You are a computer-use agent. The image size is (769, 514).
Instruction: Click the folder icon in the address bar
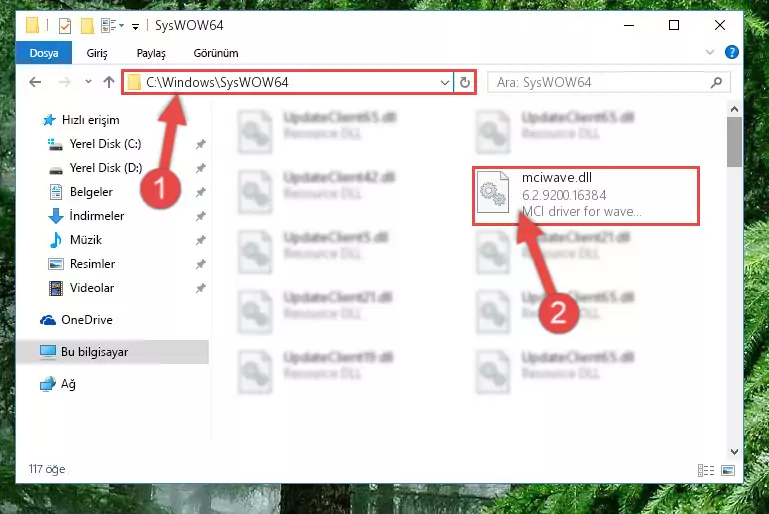(134, 82)
